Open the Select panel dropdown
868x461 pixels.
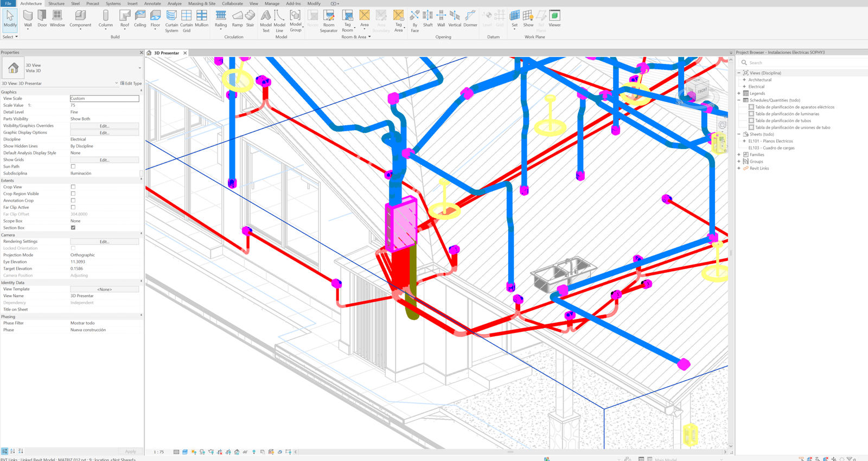10,37
